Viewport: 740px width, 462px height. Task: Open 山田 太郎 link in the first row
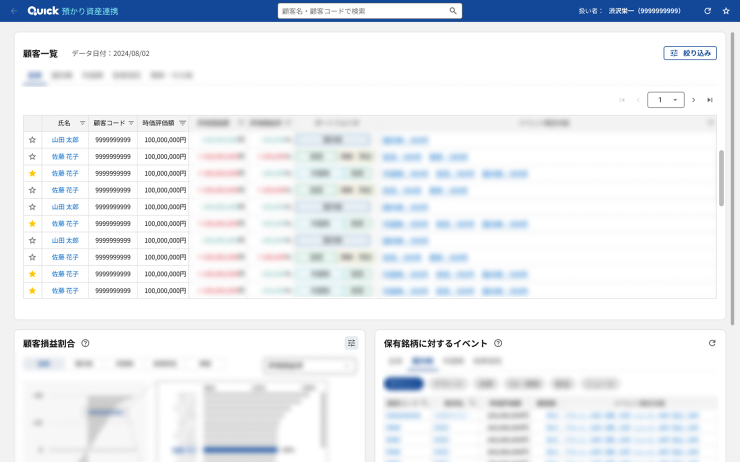pyautogui.click(x=65, y=140)
